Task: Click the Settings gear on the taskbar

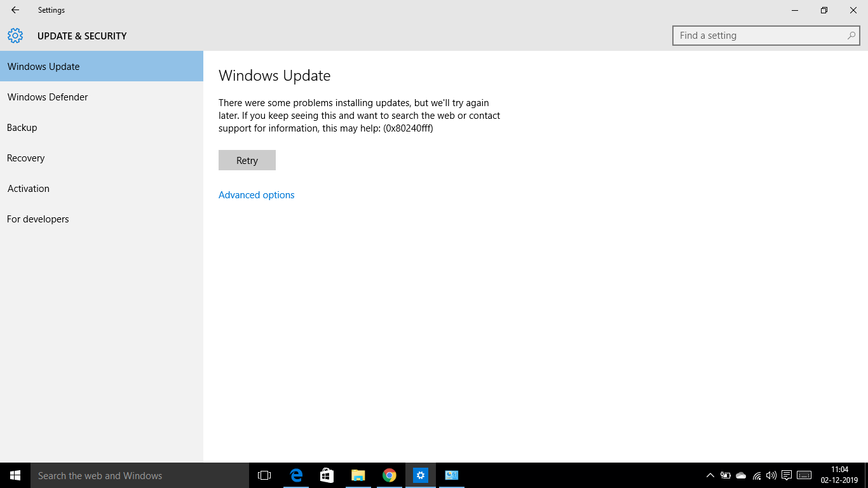Action: (421, 475)
